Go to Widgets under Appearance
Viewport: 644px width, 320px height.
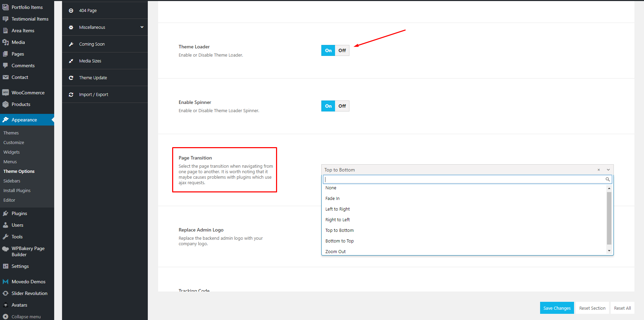tap(12, 152)
